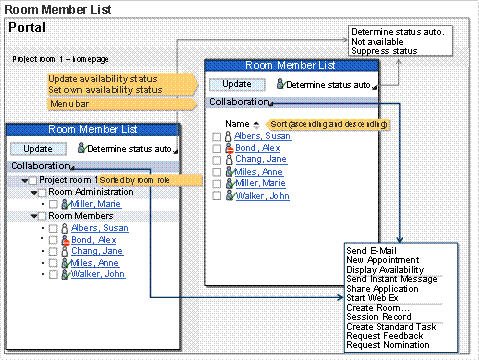Choose Suppress status from the status menu
Screen dimensions: 479x360
click(x=384, y=51)
